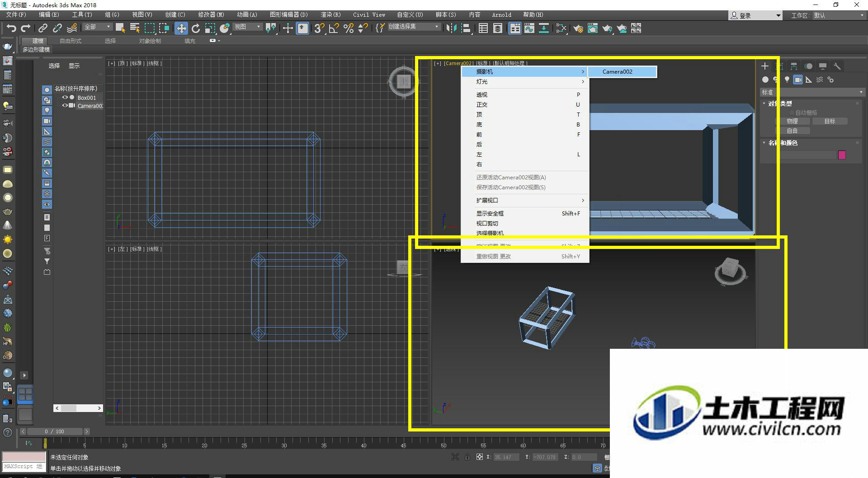Screen dimensions: 868x478
Task: Select the Cameras category in Create panel
Action: point(798,80)
